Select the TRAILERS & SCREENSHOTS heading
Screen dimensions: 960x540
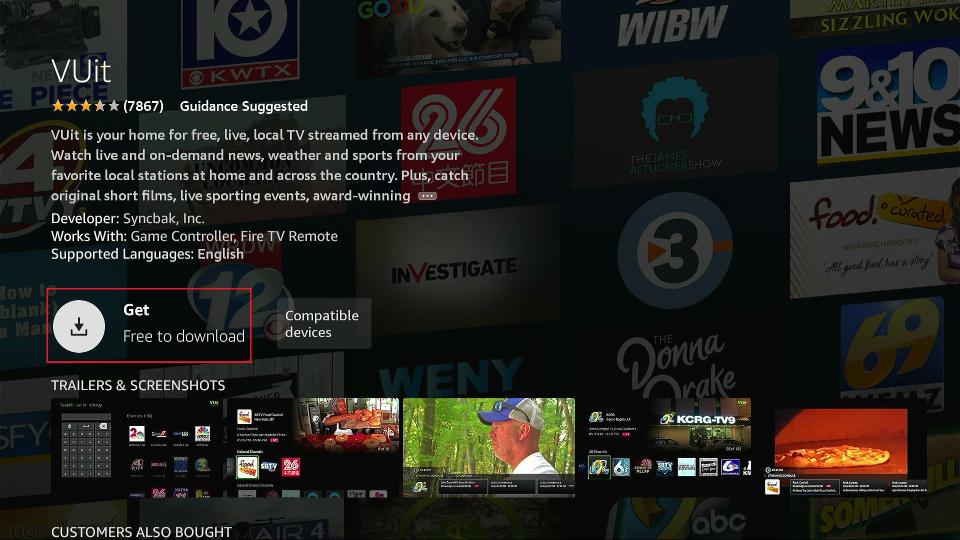pyautogui.click(x=138, y=385)
